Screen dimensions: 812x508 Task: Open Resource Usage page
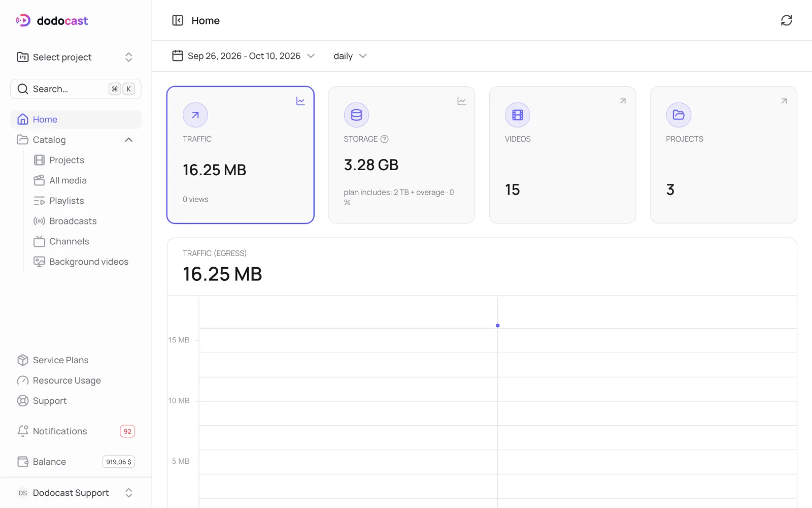pyautogui.click(x=66, y=380)
